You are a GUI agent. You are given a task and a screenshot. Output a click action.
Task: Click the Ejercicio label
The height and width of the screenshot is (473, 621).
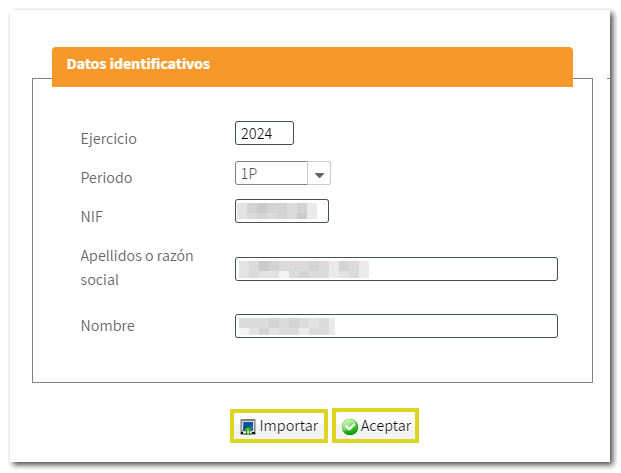tap(108, 139)
